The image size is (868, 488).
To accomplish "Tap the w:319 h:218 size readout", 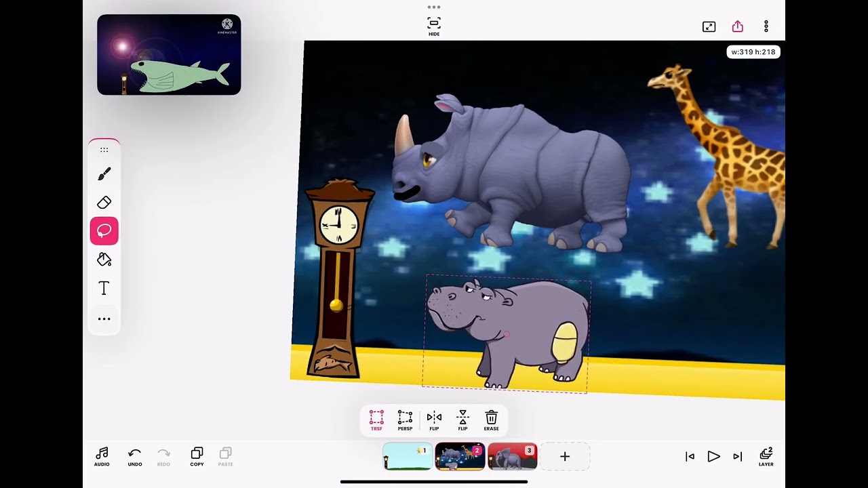I will coord(753,52).
